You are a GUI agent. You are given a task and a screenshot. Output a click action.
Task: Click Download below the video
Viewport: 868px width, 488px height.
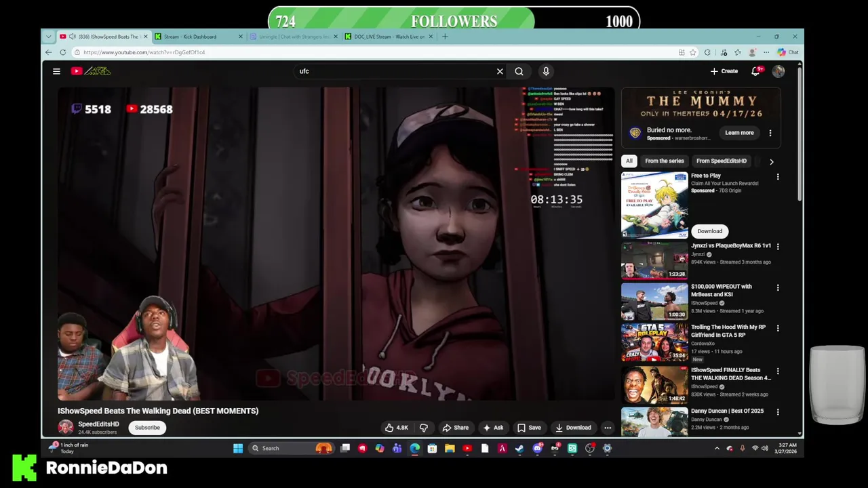coord(573,428)
